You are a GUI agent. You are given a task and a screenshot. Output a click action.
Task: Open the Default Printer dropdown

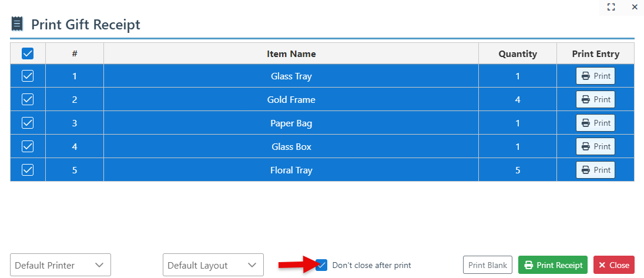(61, 265)
